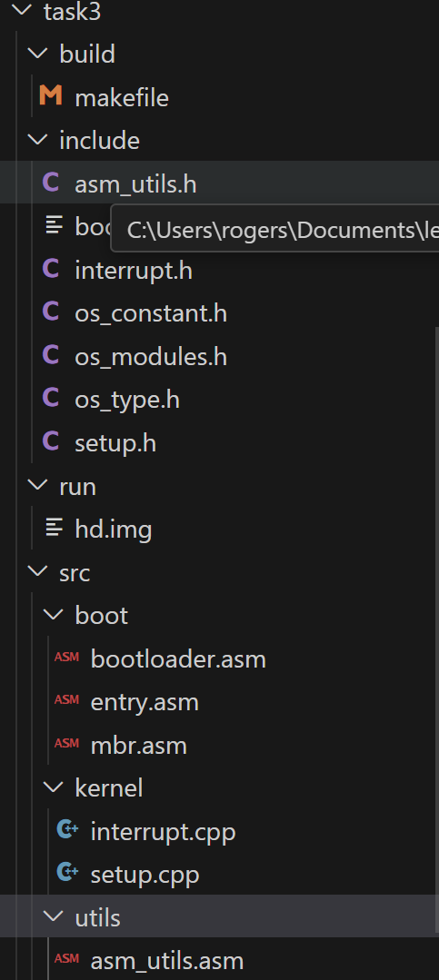Collapse the build folder

[x=38, y=54]
